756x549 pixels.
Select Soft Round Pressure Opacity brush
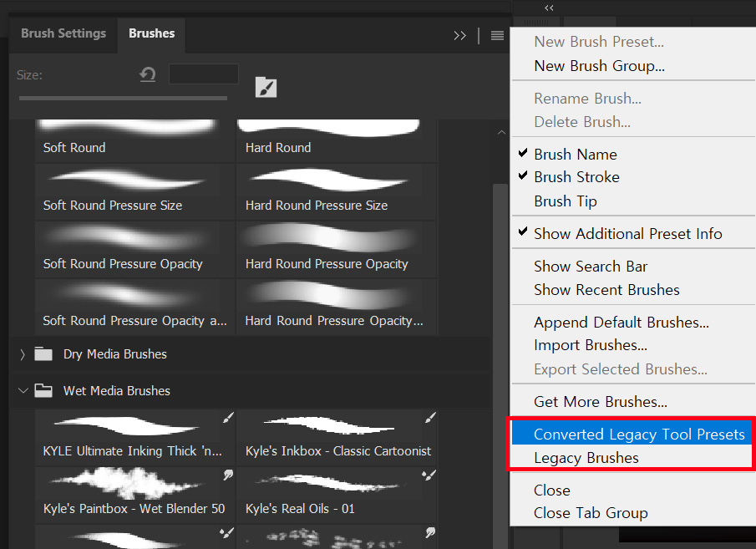point(134,250)
